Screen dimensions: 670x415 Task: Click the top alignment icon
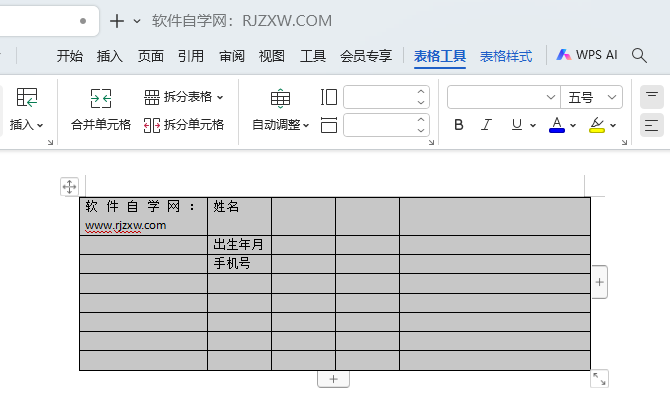coord(652,97)
